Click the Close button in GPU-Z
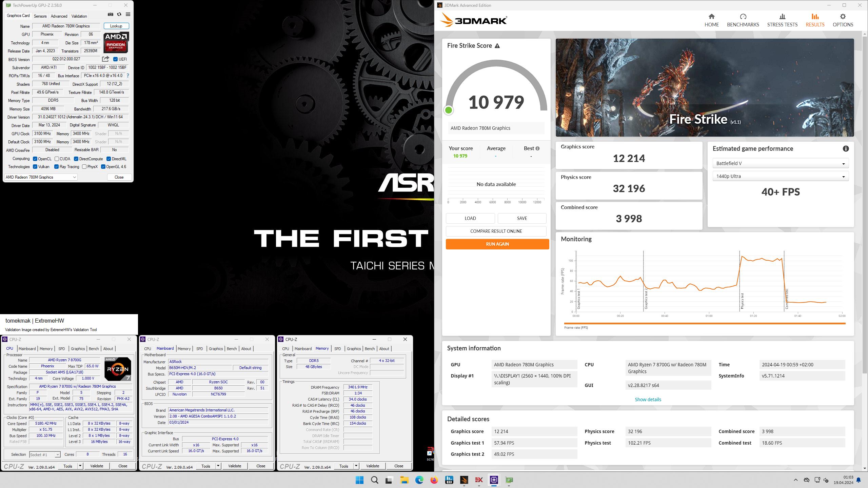The height and width of the screenshot is (488, 868). (119, 177)
